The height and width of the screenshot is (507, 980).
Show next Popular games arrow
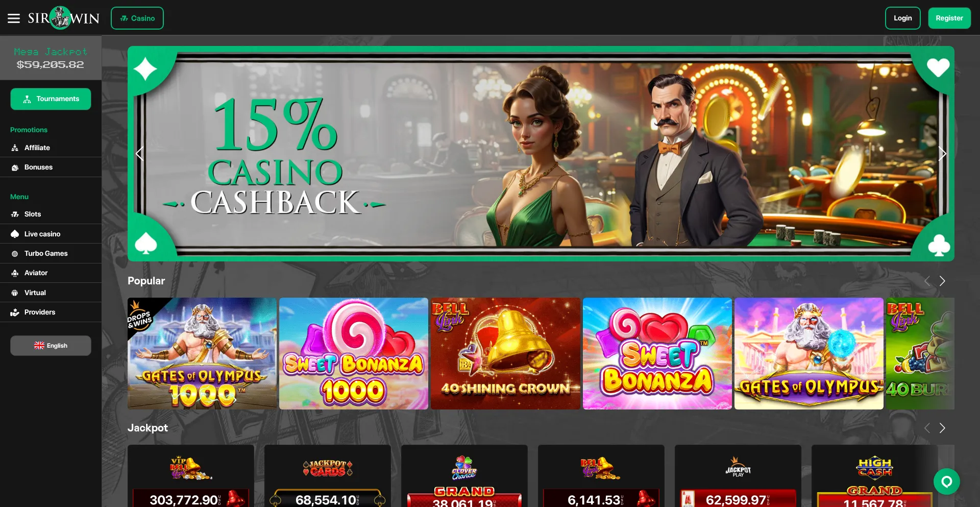tap(942, 281)
